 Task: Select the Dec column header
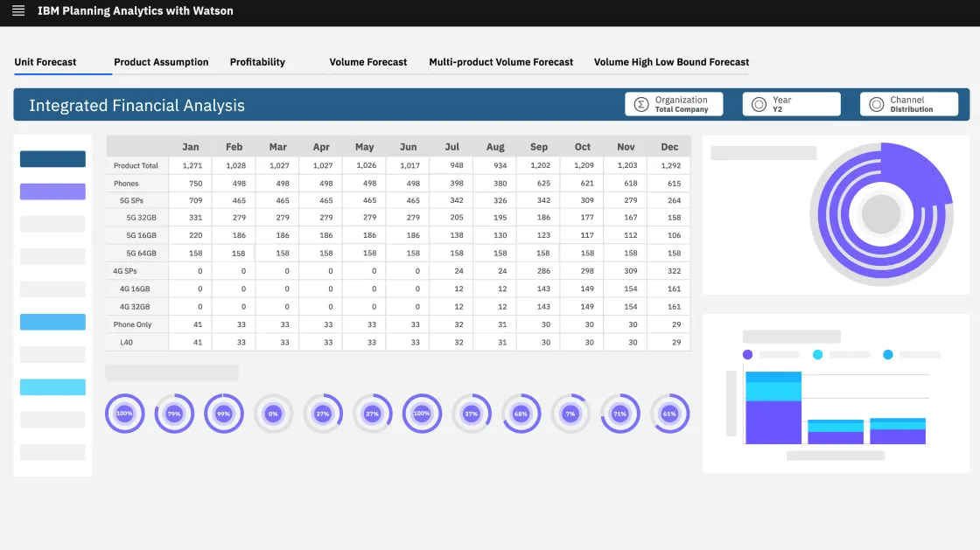point(669,147)
